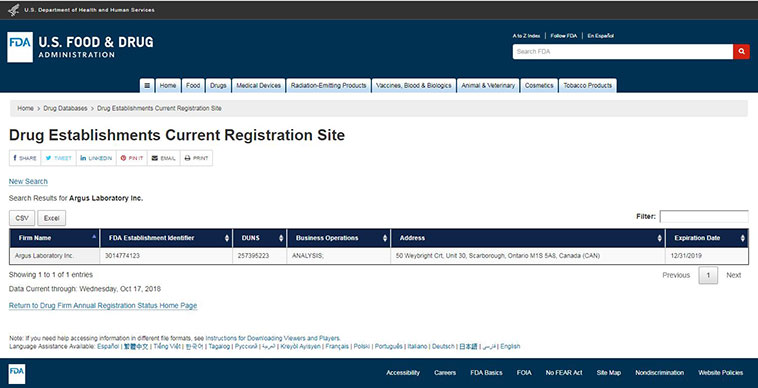The image size is (758, 388).
Task: Click Drug Databases in the breadcrumb
Action: [65, 109]
